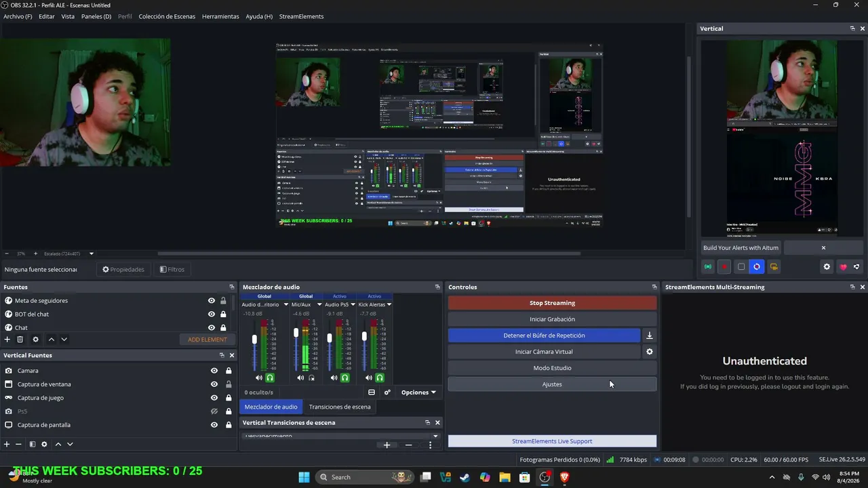Move source up in Vertical Fuentes
The height and width of the screenshot is (488, 868).
point(58,444)
